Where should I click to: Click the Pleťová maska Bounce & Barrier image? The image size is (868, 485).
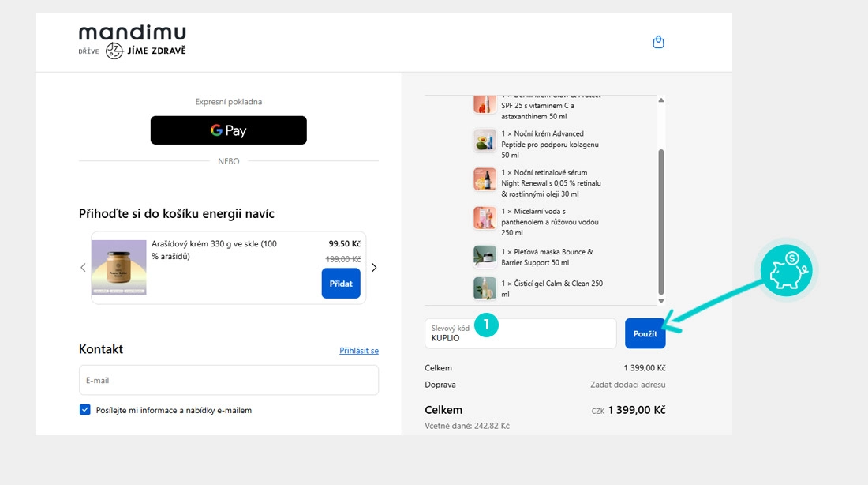click(x=485, y=257)
